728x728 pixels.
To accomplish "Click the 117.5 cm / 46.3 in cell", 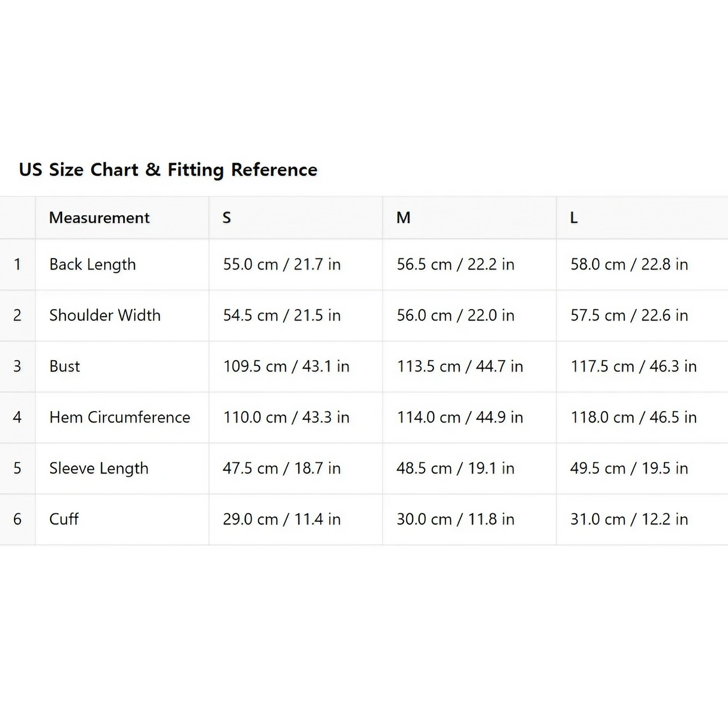I will click(x=642, y=366).
